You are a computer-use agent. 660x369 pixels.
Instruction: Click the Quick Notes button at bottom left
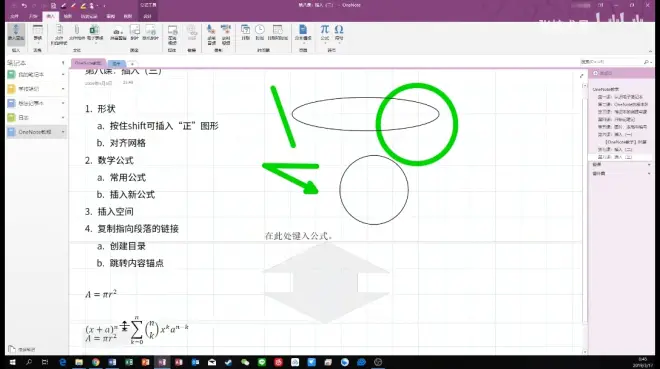[22, 350]
